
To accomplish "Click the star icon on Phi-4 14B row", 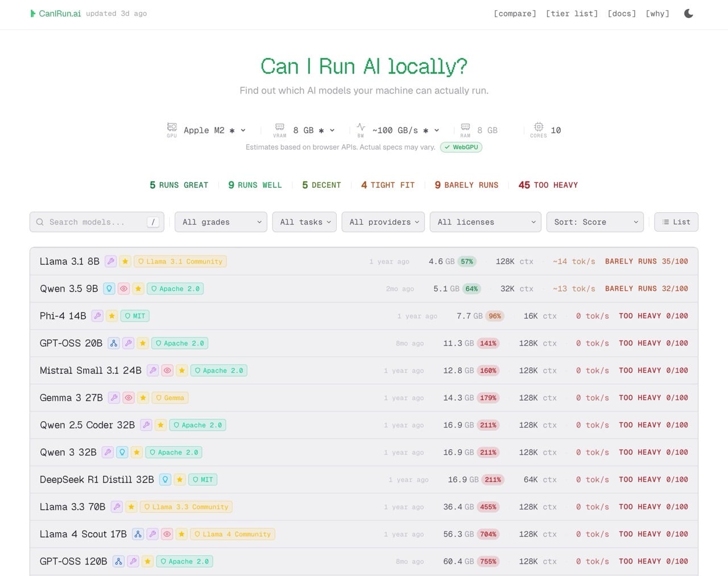I will pos(112,316).
